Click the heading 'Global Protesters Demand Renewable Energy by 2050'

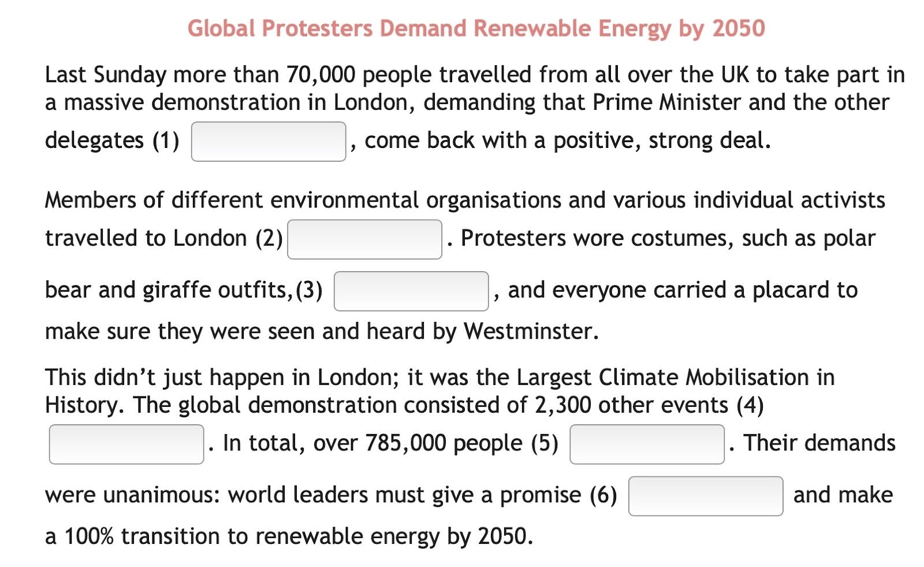tap(476, 28)
